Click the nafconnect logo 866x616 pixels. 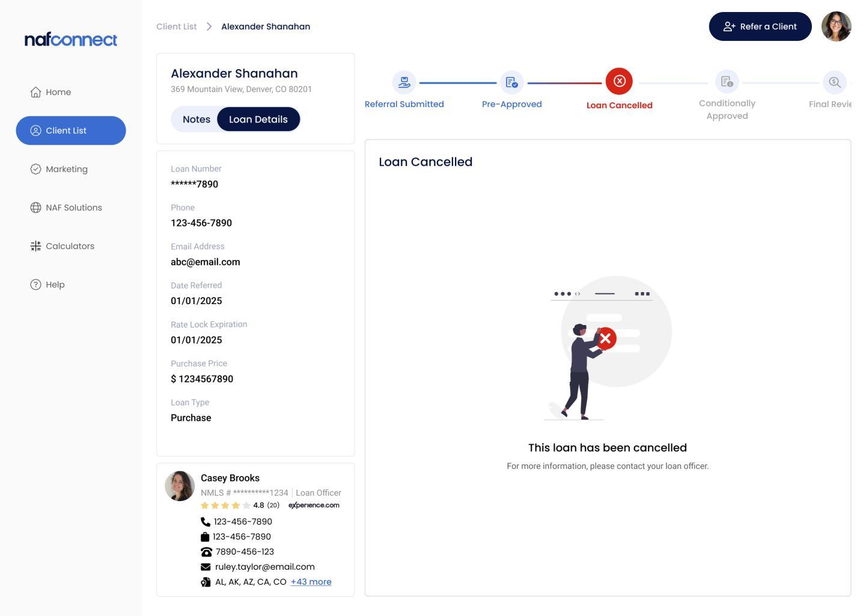pos(71,40)
